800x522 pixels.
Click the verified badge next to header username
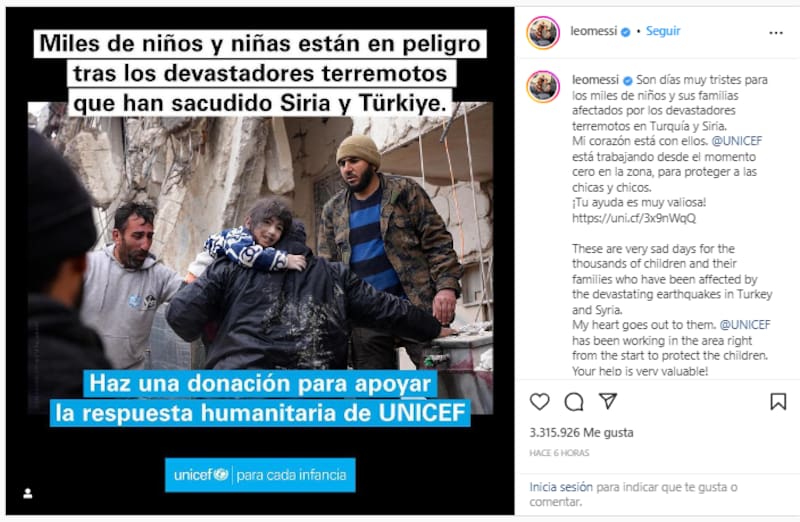click(625, 32)
